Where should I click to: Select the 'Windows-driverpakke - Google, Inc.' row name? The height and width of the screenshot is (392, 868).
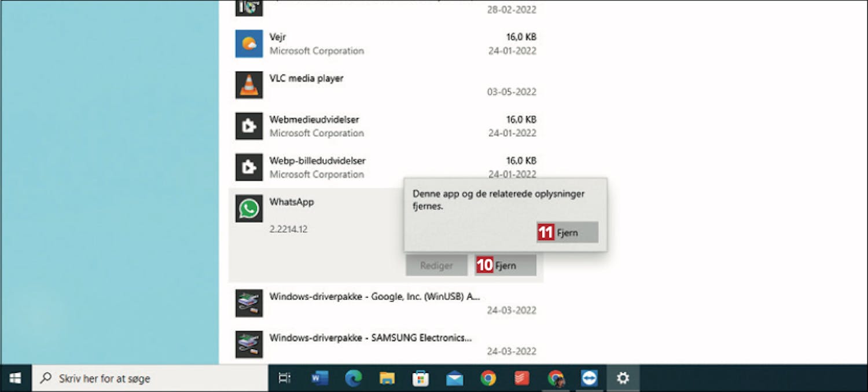374,296
